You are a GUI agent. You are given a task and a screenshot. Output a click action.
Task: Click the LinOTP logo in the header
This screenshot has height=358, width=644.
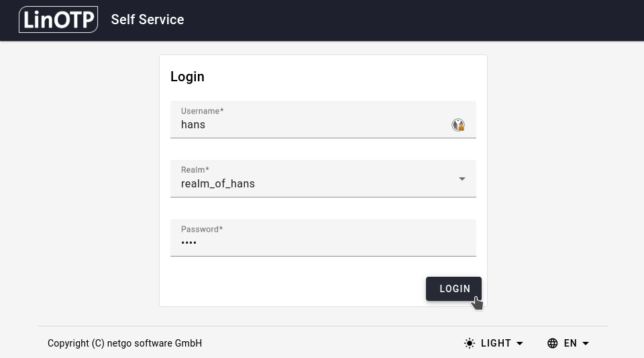pos(58,19)
